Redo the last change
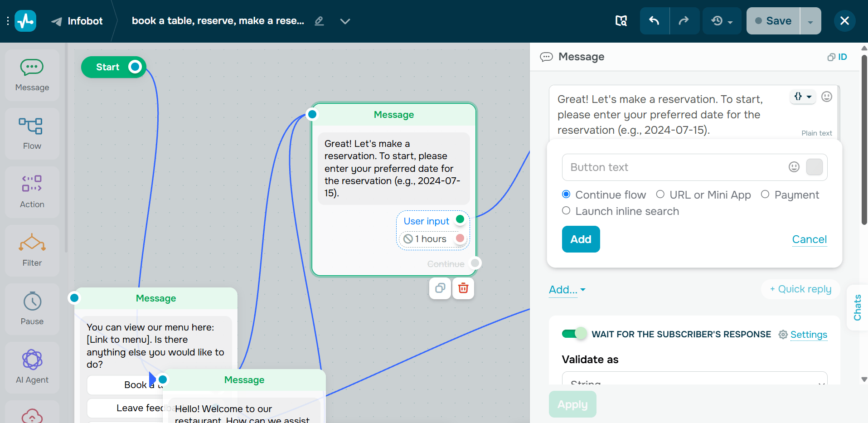The width and height of the screenshot is (868, 423). tap(684, 21)
